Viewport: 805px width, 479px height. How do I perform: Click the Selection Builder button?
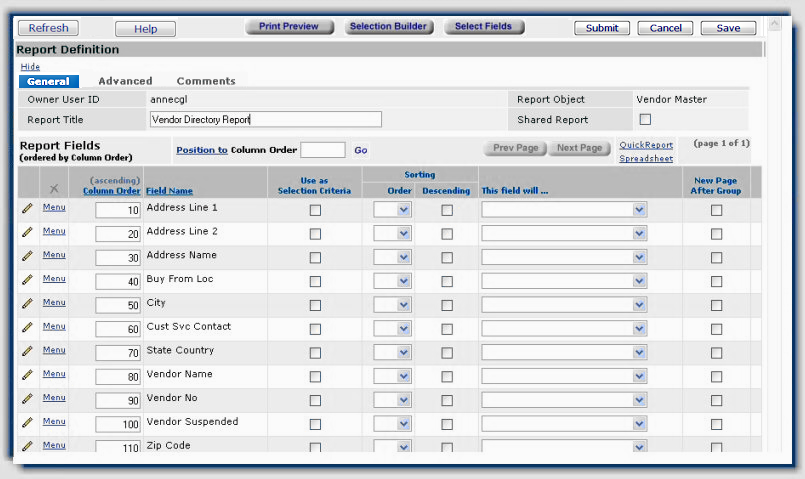389,27
